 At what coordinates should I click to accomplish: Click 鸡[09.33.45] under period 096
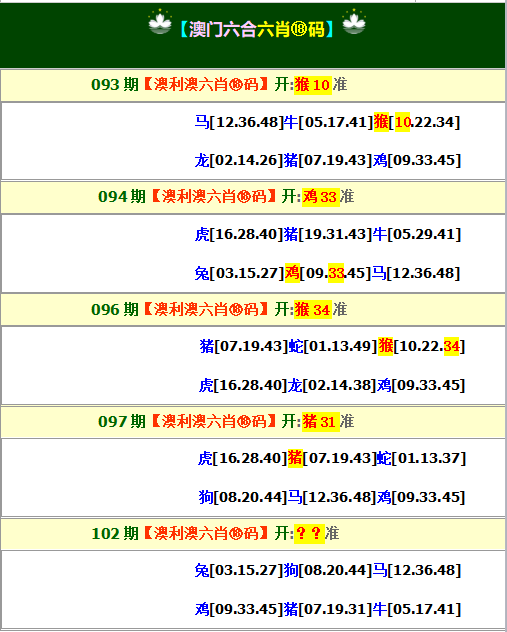click(x=421, y=385)
